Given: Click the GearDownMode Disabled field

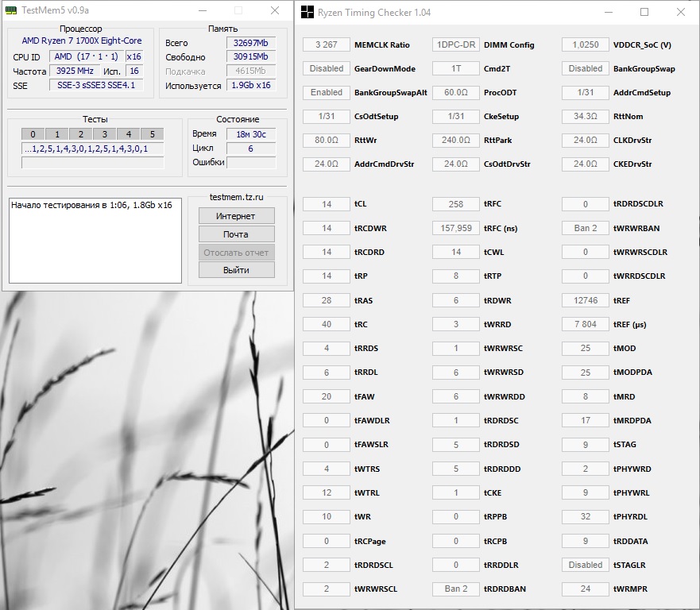Looking at the screenshot, I should [x=327, y=69].
